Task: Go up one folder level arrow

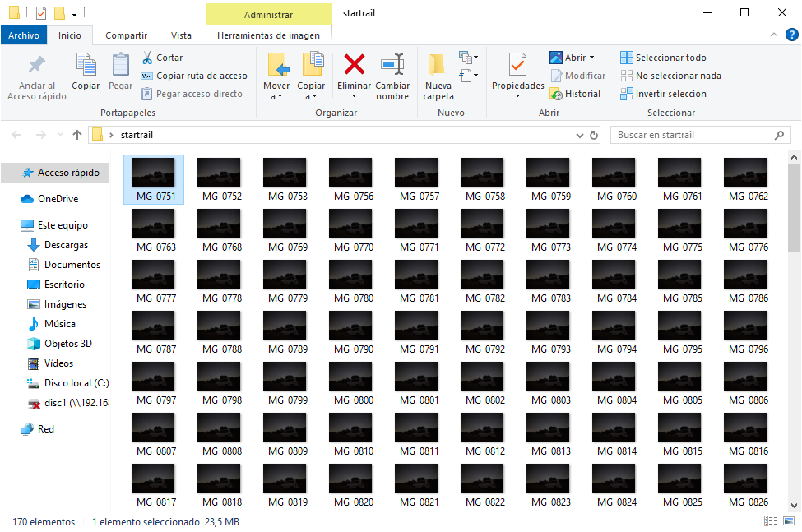Action: point(77,135)
